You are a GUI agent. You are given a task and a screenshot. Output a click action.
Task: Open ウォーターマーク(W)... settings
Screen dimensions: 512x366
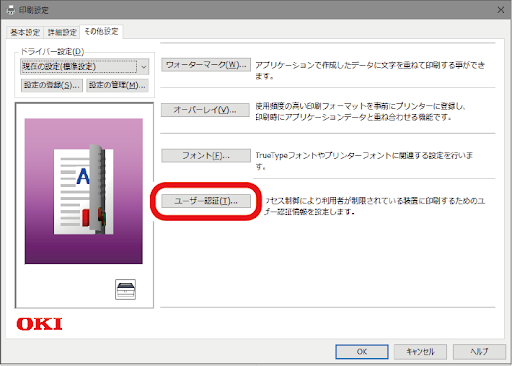206,65
